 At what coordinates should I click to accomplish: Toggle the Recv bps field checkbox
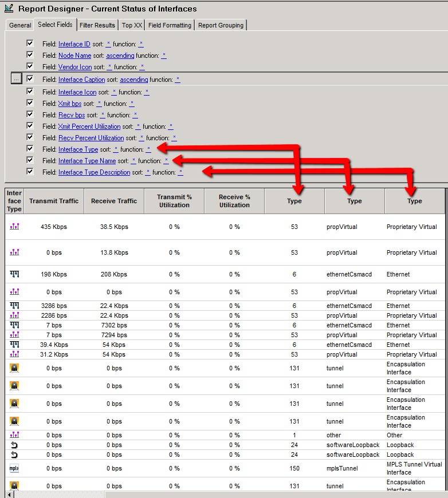[x=30, y=114]
